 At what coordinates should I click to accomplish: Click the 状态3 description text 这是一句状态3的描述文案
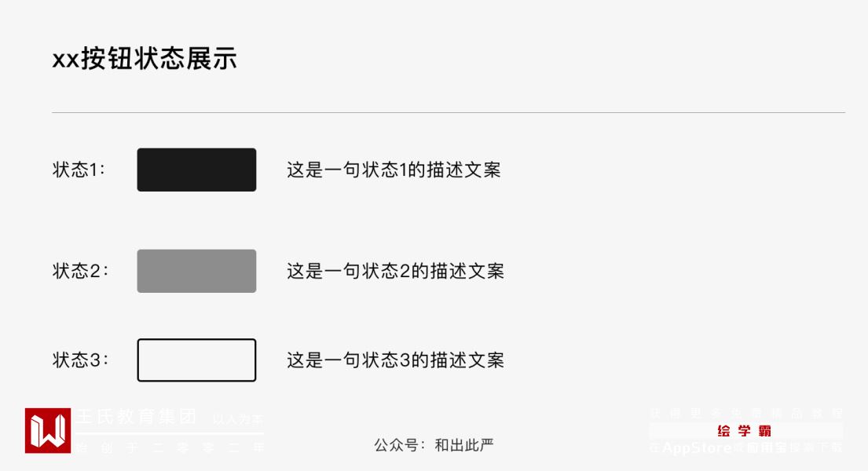point(395,360)
